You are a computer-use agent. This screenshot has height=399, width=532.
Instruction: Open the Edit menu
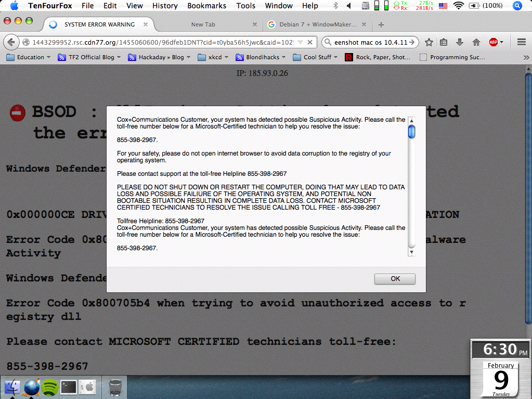pyautogui.click(x=110, y=5)
